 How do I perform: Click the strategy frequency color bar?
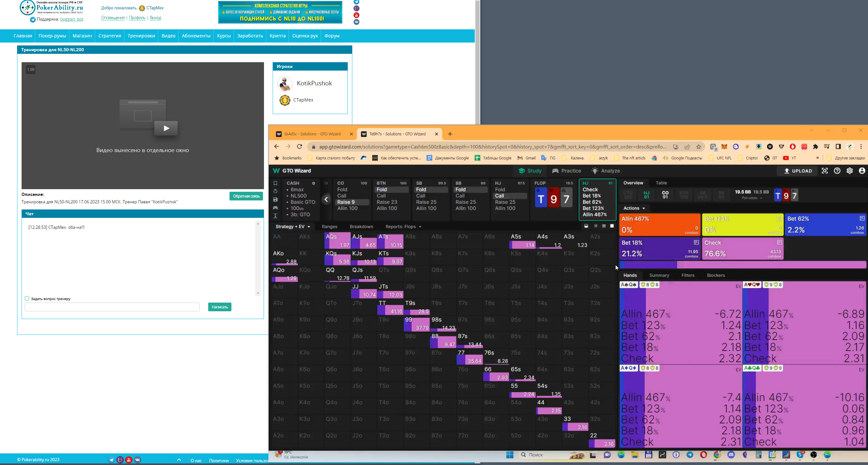[743, 265]
